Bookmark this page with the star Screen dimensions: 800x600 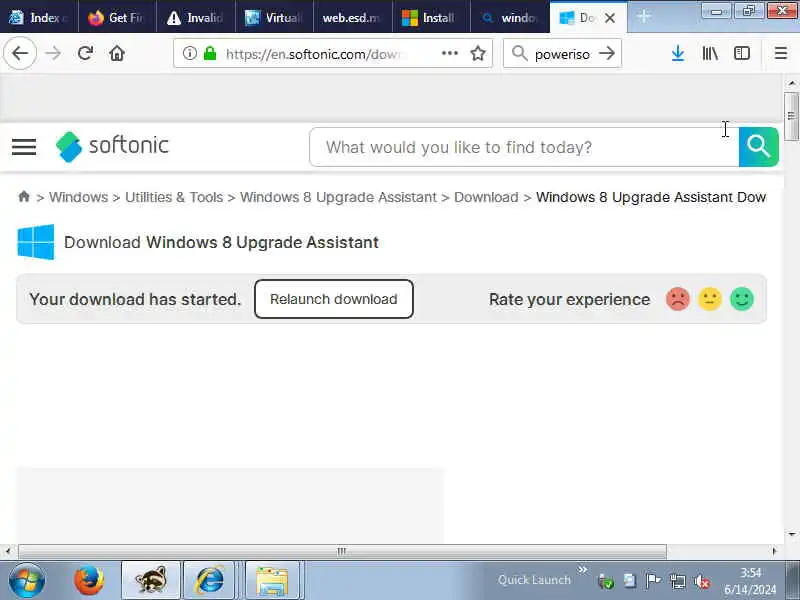click(478, 53)
